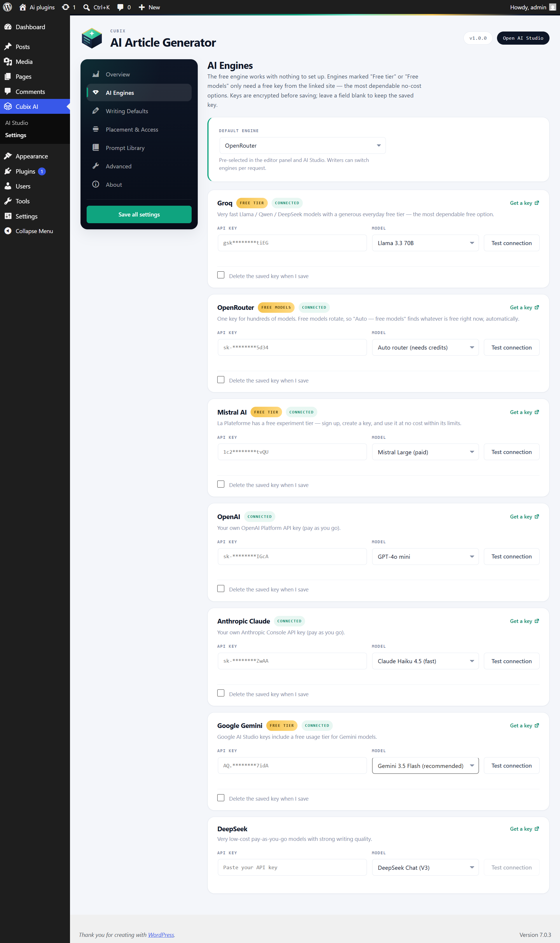This screenshot has height=943, width=560.
Task: Expand the OpenAI GPT-4o mini dropdown
Action: (x=425, y=556)
